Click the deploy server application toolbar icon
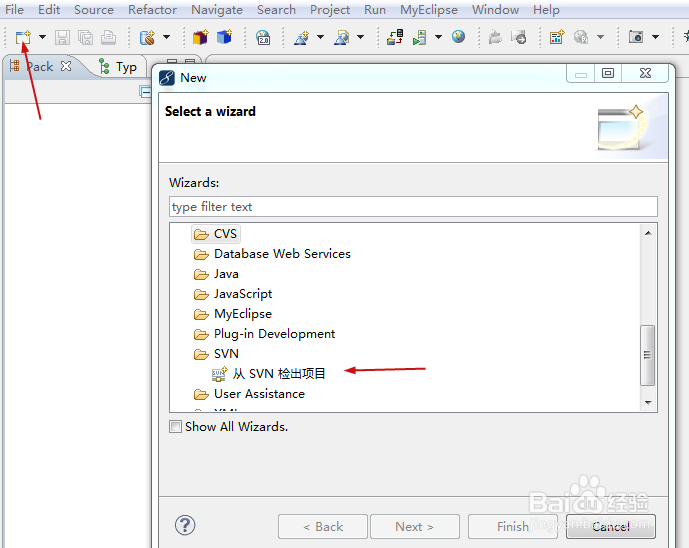The width and height of the screenshot is (689, 548). coord(395,37)
